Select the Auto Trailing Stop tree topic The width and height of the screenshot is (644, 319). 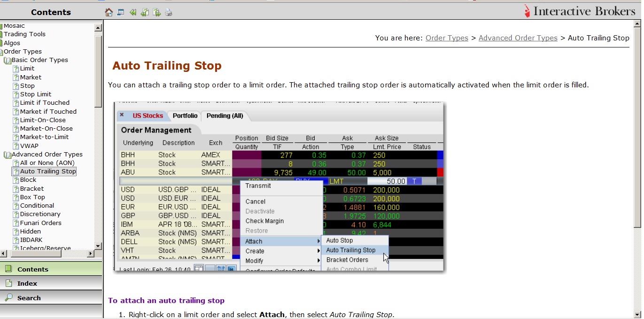(48, 171)
